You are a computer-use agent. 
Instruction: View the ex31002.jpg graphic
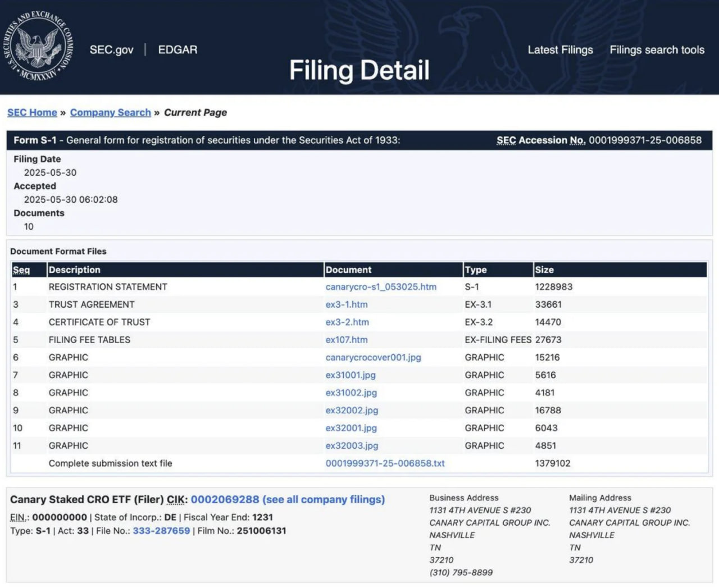(351, 393)
